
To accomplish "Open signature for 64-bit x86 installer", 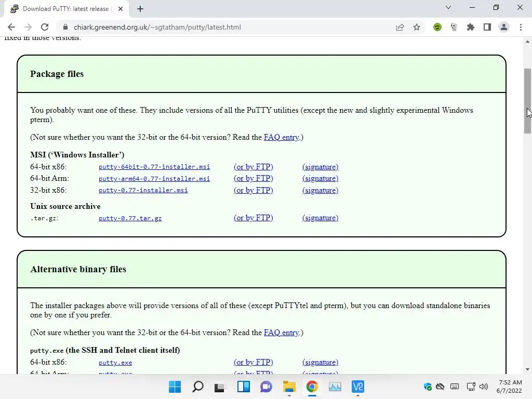I will pos(320,167).
